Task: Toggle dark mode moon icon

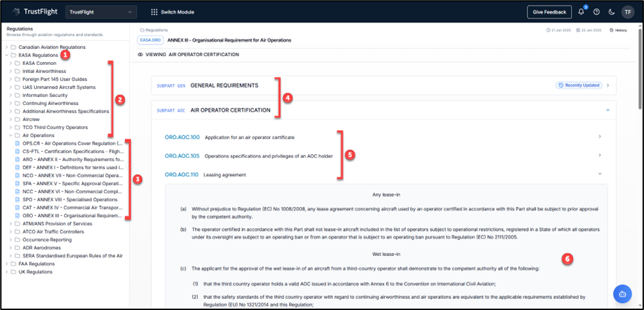Action: point(611,12)
